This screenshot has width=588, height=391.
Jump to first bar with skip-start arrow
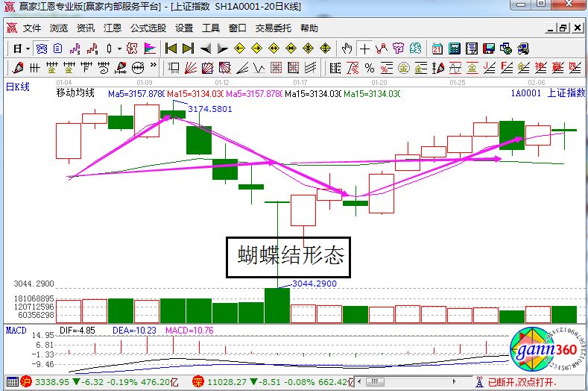pyautogui.click(x=171, y=49)
